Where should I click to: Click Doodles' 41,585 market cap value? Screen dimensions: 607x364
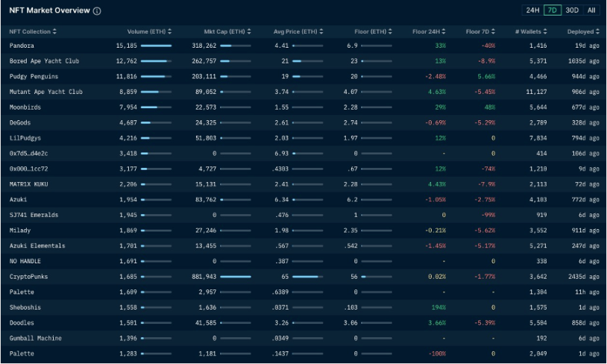pyautogui.click(x=206, y=323)
